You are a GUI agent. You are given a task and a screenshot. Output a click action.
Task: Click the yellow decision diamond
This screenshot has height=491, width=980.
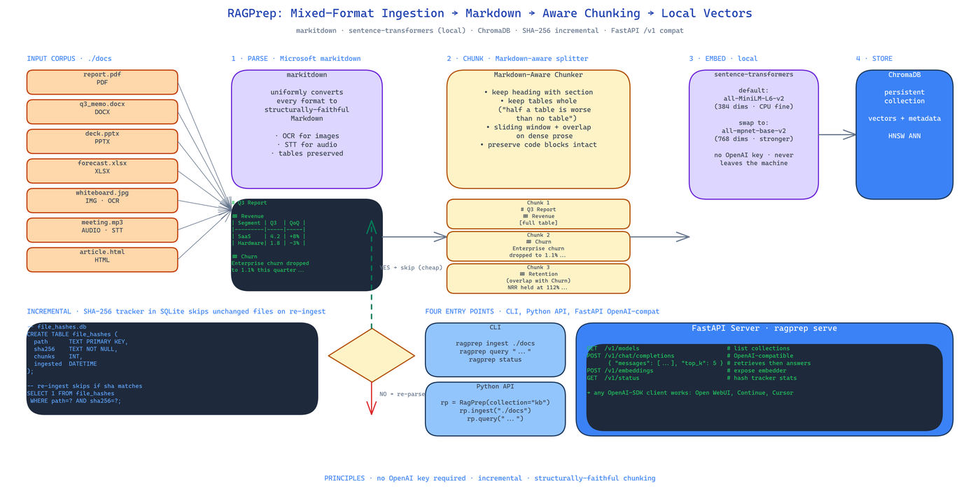[x=372, y=355]
